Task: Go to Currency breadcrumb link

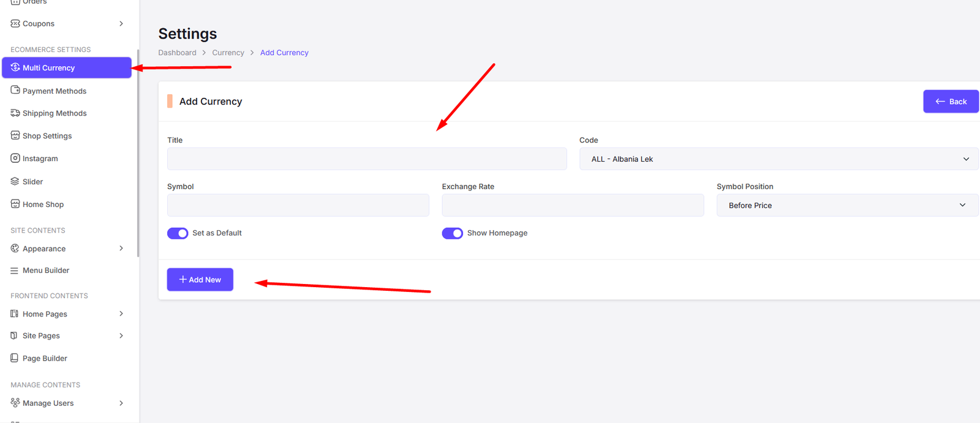Action: click(x=228, y=53)
